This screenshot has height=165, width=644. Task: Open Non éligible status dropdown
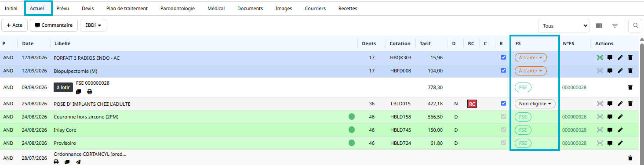point(535,104)
